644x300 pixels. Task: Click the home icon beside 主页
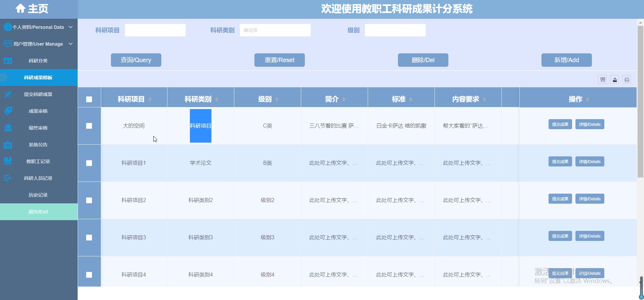21,8
